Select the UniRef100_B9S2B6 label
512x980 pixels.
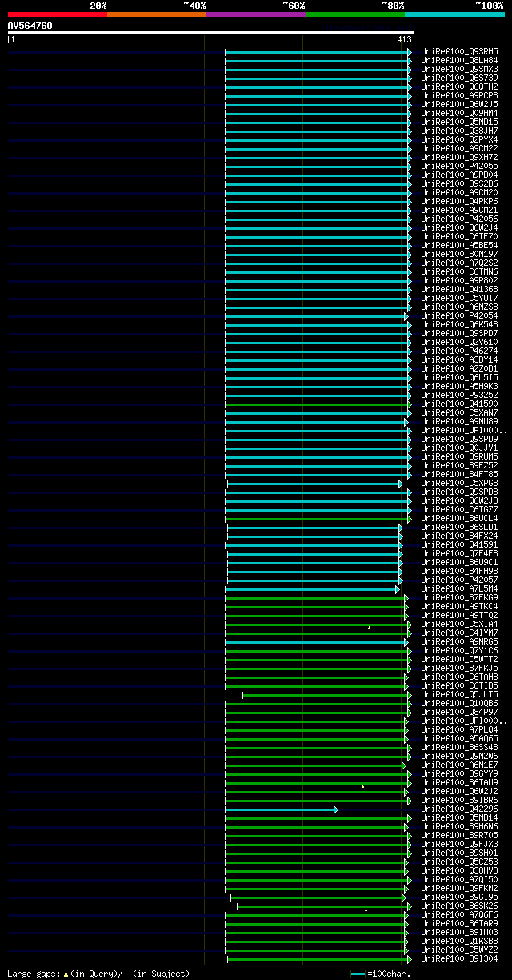(x=459, y=183)
